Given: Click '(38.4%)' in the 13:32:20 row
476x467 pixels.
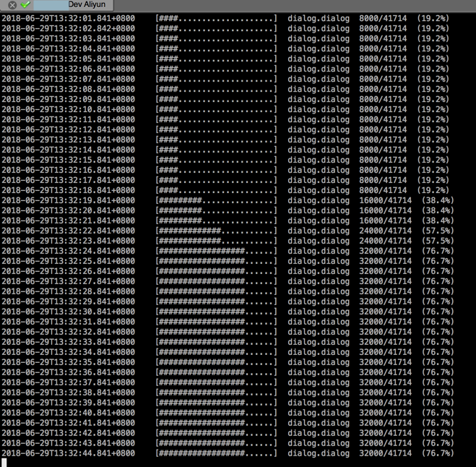Looking at the screenshot, I should pos(438,210).
